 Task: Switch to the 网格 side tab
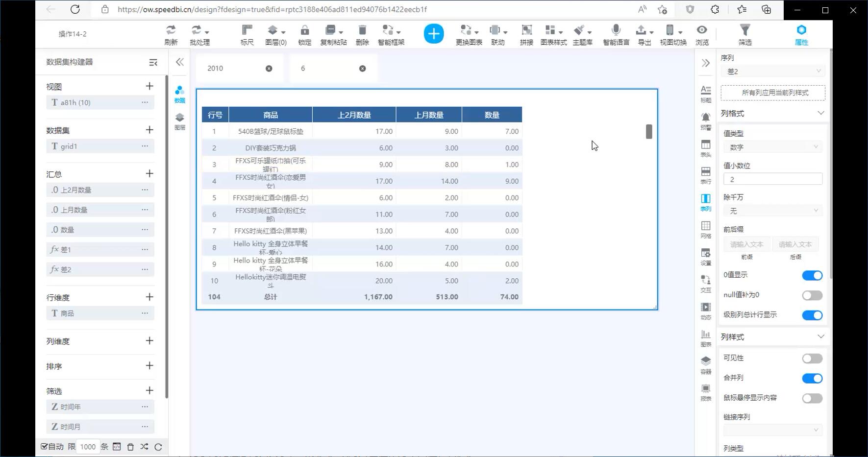point(705,229)
